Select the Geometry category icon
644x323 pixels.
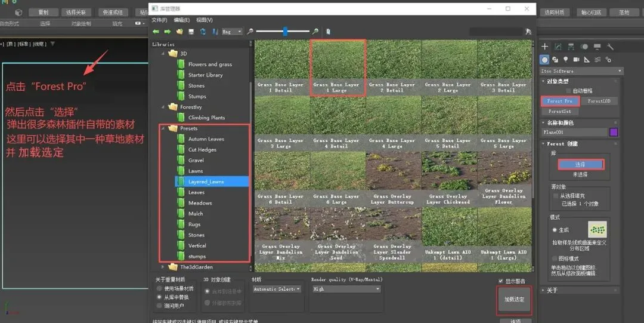(x=544, y=60)
